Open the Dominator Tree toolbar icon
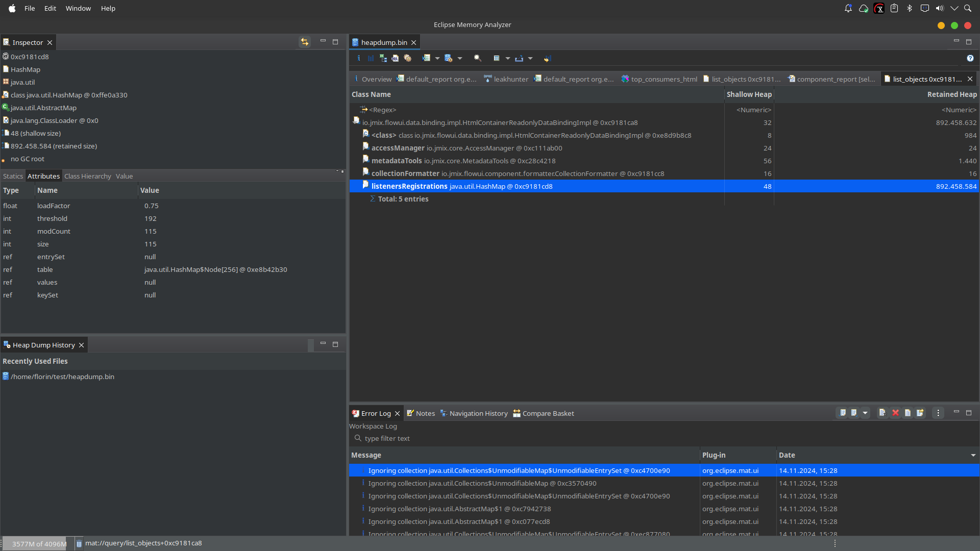This screenshot has height=551, width=980. pos(383,58)
